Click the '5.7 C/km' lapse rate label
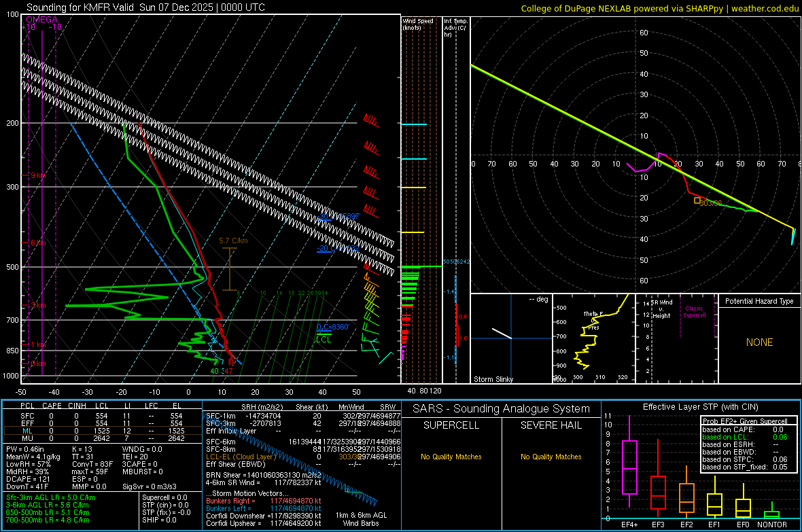Image resolution: width=802 pixels, height=532 pixels. click(x=233, y=241)
